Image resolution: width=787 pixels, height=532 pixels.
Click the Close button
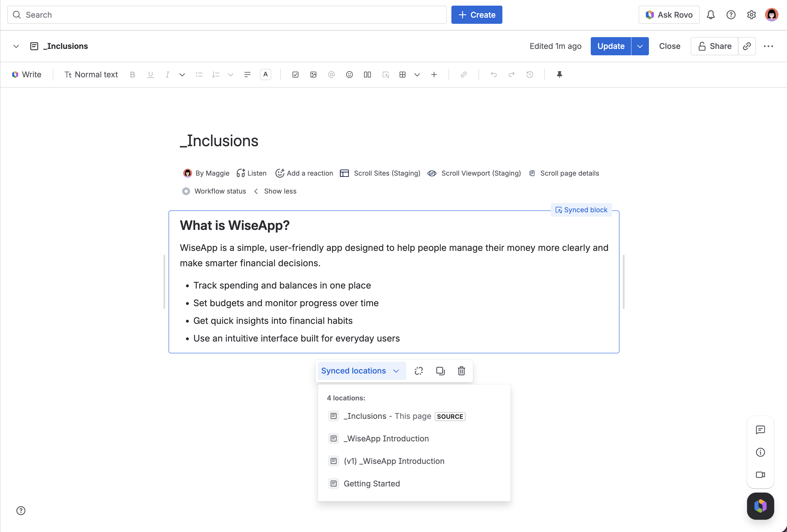[x=669, y=46]
